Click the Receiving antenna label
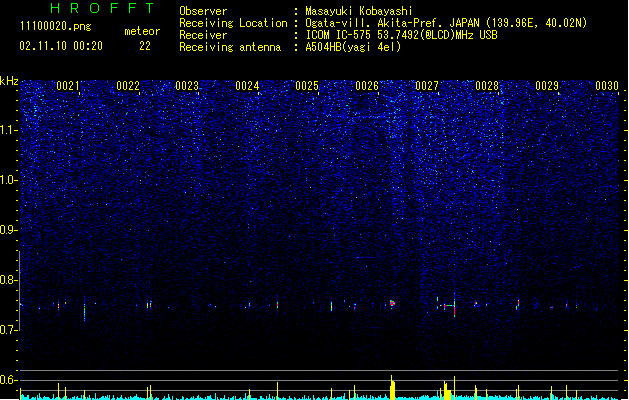Viewport: 629px width, 400px height. tap(230, 47)
